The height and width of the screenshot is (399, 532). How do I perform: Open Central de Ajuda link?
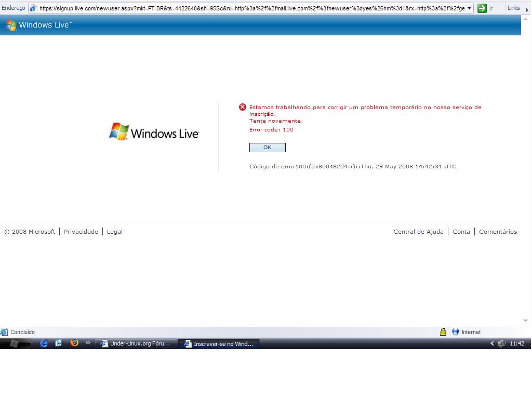418,232
